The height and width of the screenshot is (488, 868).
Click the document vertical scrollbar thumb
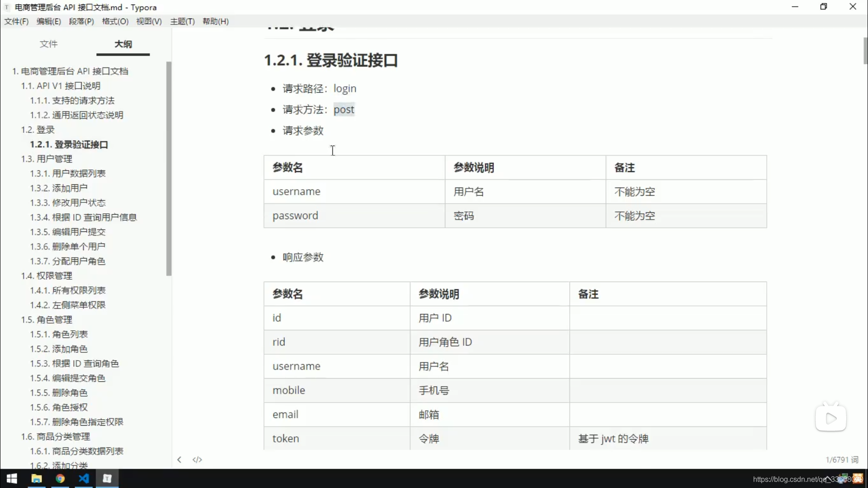[865, 51]
